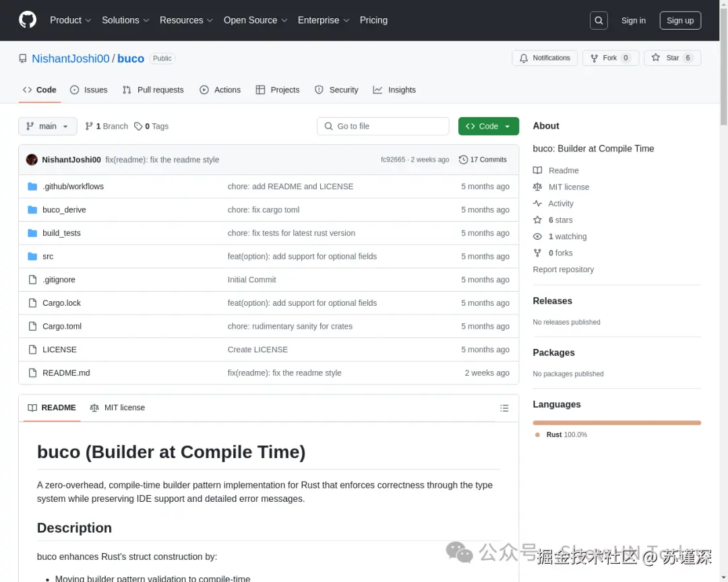
Task: Open NishantJoshi00 owner profile link
Action: (x=71, y=59)
